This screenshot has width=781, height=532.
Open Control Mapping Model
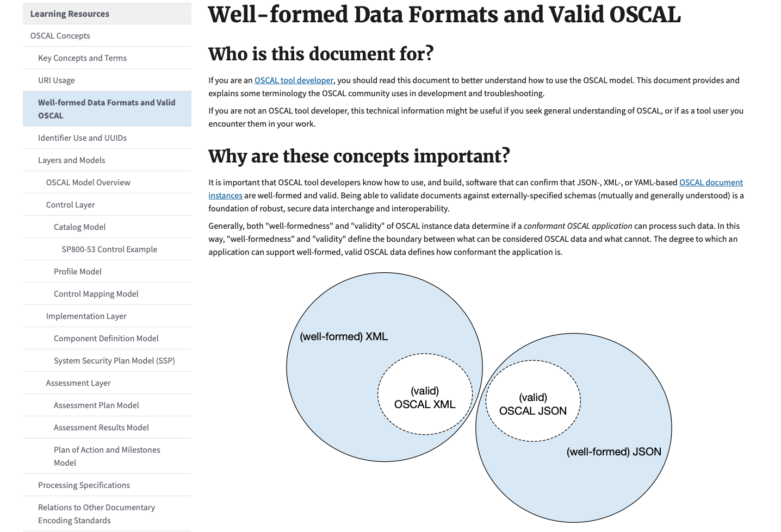(x=96, y=294)
